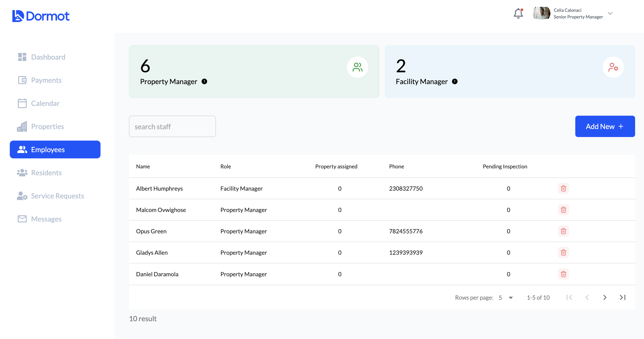Image resolution: width=644 pixels, height=339 pixels.
Task: Open Service Requests in the sidebar
Action: (55, 196)
